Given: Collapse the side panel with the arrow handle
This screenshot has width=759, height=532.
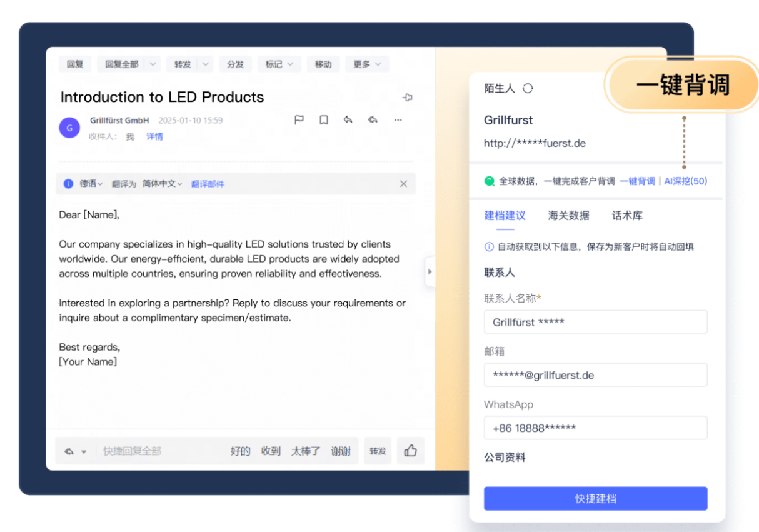Looking at the screenshot, I should click(x=430, y=271).
